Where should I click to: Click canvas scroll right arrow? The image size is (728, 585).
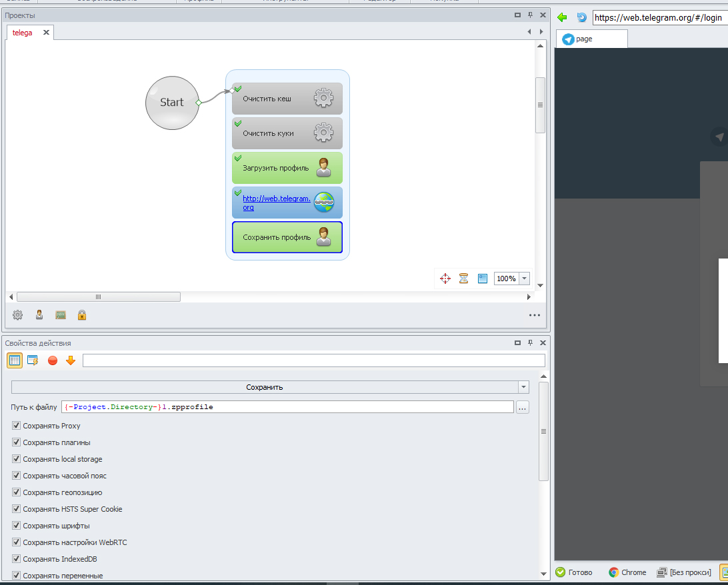click(529, 297)
